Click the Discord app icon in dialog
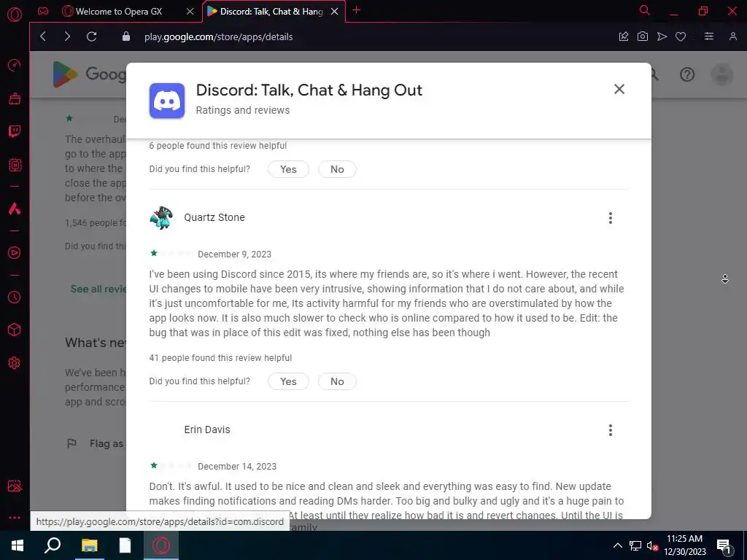The height and width of the screenshot is (560, 747). 167,101
